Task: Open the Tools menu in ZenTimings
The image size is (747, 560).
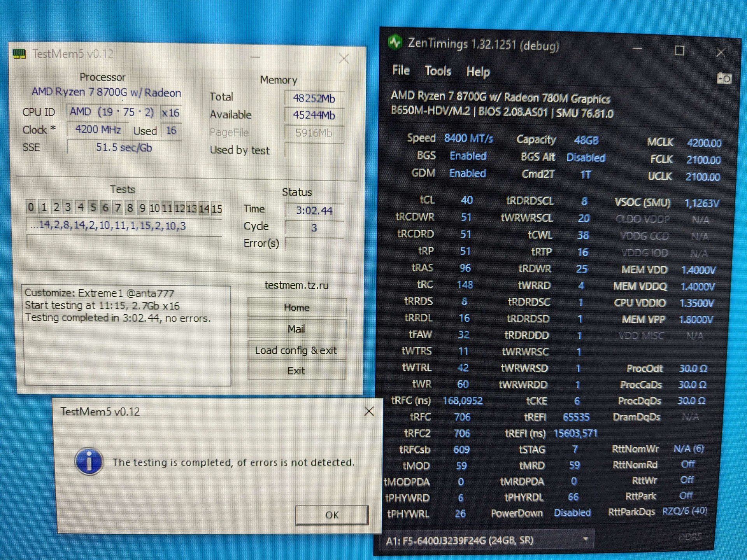Action: click(438, 71)
